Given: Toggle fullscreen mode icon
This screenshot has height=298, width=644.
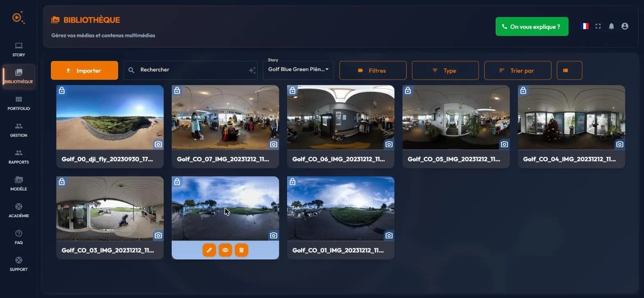Looking at the screenshot, I should [598, 26].
